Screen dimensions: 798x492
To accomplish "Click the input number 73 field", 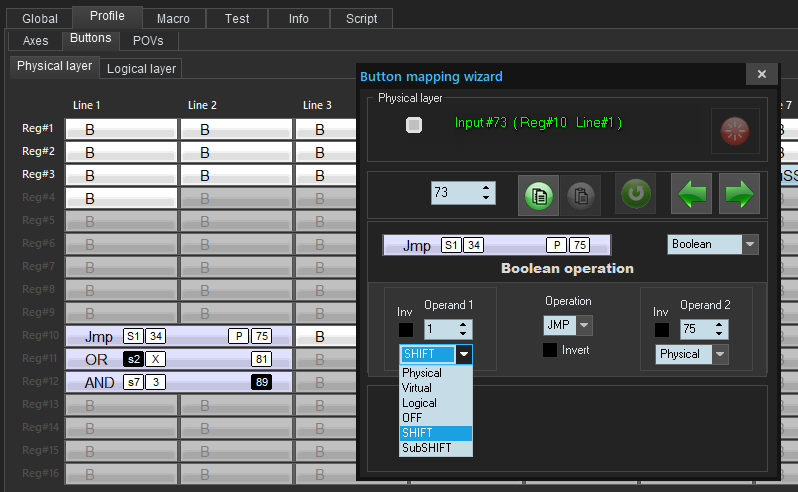I will tap(455, 193).
